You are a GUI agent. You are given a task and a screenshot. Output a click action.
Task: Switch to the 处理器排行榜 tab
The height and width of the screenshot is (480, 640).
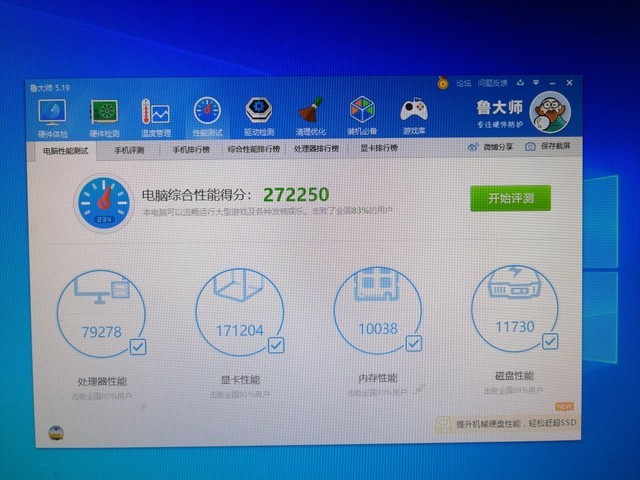pos(316,149)
